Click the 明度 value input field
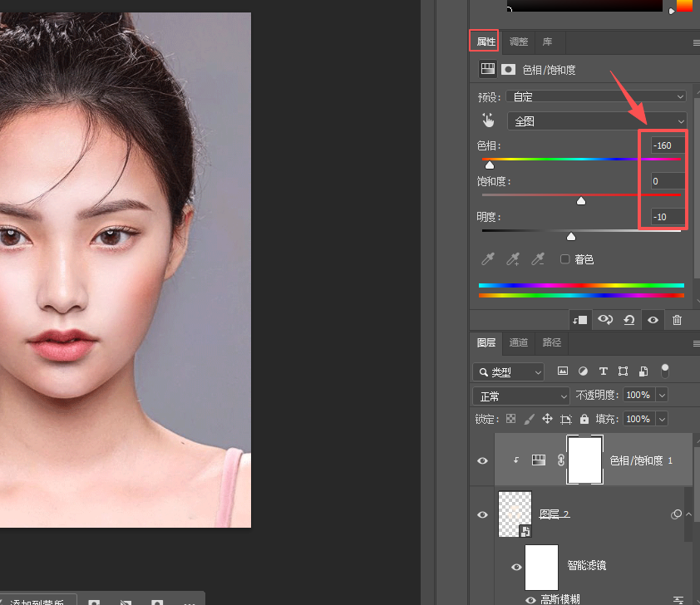Screen dimensions: 700x605 click(x=668, y=217)
